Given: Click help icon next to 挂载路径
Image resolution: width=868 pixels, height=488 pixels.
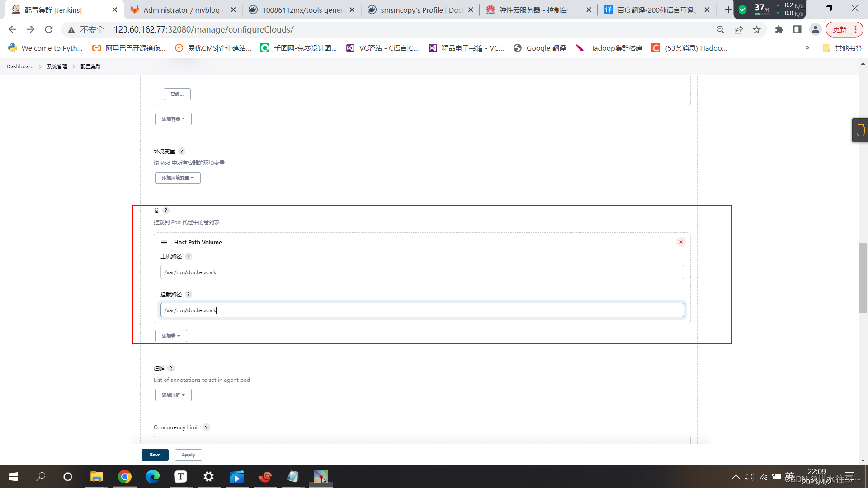Looking at the screenshot, I should (x=189, y=295).
